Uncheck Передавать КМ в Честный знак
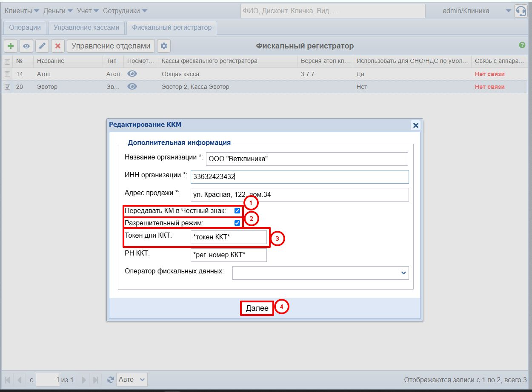This screenshot has width=532, height=392. 237,210
